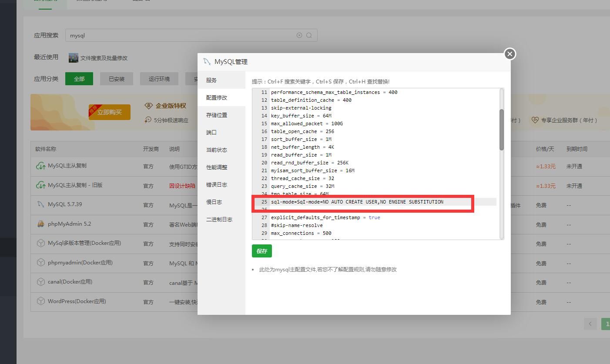Screen dimensions: 610x364
Task: Click the Docker cube icon beside WordPress(Docker应用)
Action: (41, 301)
